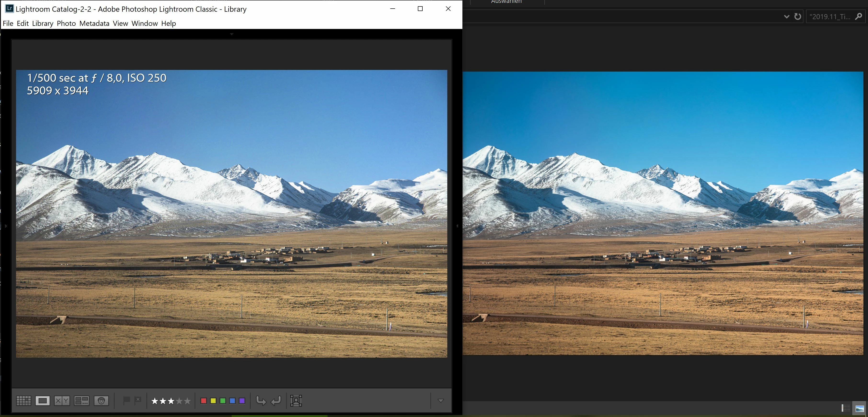Open the Metadata menu
This screenshot has width=868, height=417.
point(94,23)
